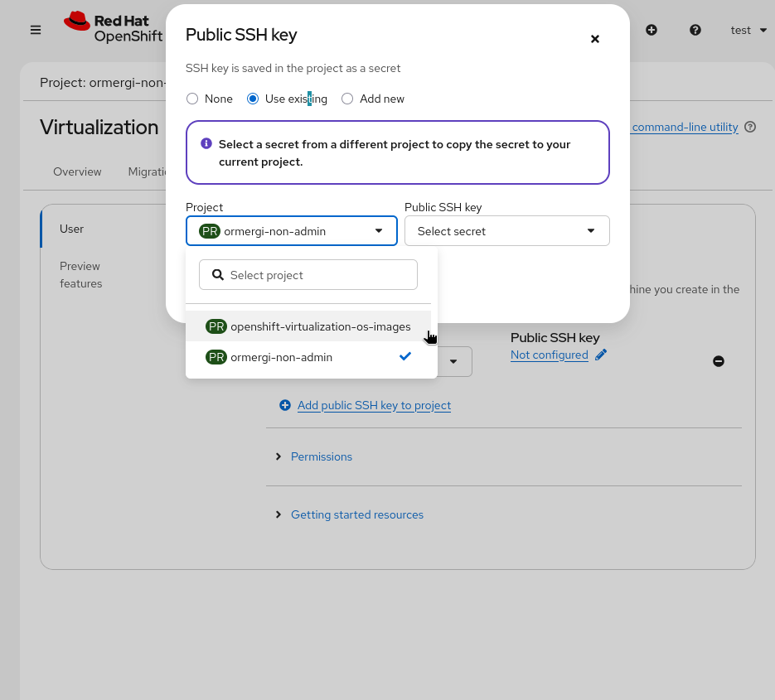The width and height of the screenshot is (775, 700).
Task: Click the Not configured link
Action: tap(549, 355)
